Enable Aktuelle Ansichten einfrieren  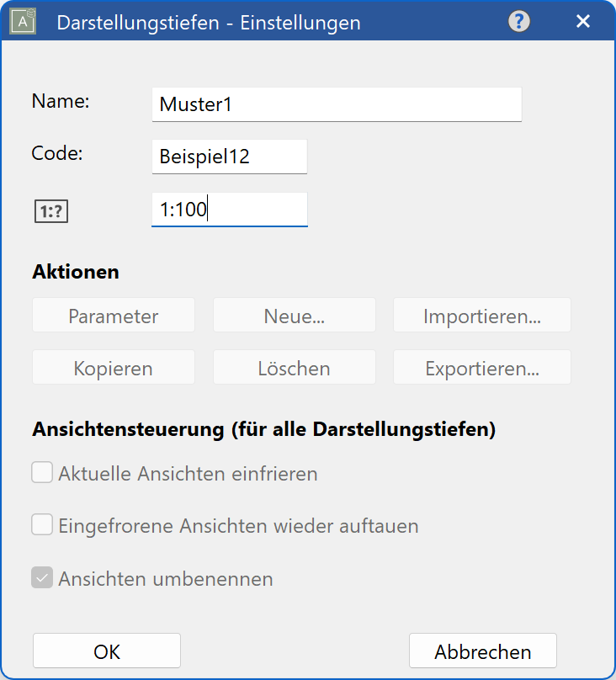41,472
